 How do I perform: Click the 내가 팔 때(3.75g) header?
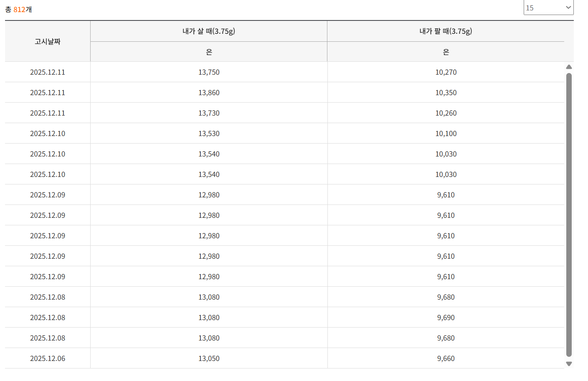point(446,31)
